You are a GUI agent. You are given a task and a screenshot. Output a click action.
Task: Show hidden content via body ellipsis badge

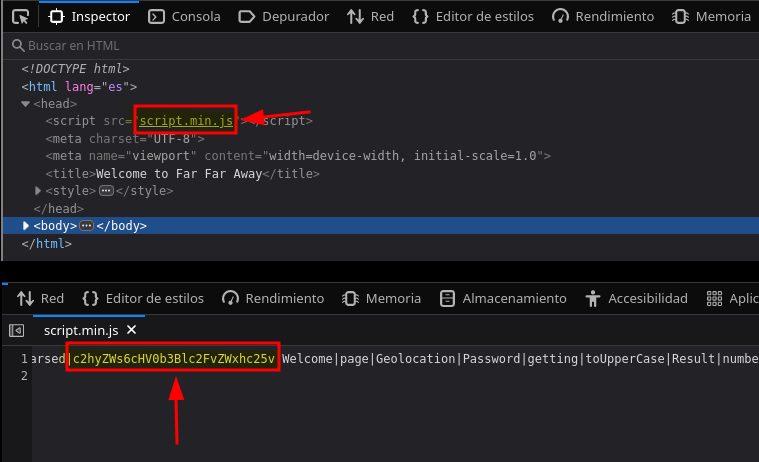pyautogui.click(x=86, y=226)
